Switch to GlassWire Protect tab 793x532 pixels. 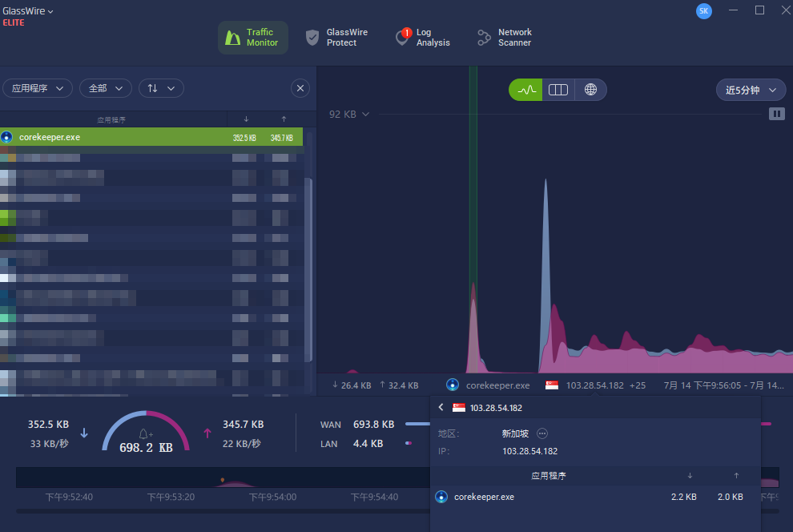coord(336,38)
